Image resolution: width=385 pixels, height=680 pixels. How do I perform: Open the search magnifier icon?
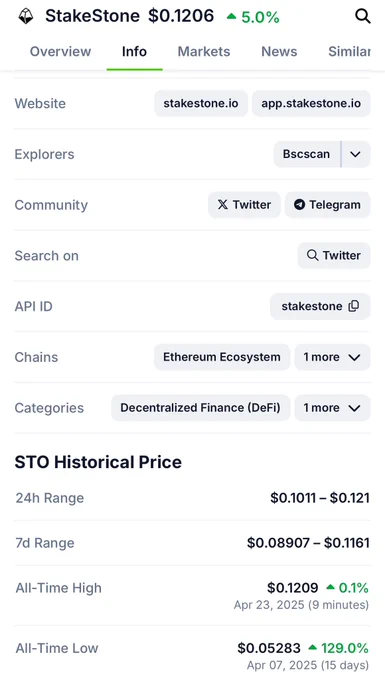coord(362,16)
